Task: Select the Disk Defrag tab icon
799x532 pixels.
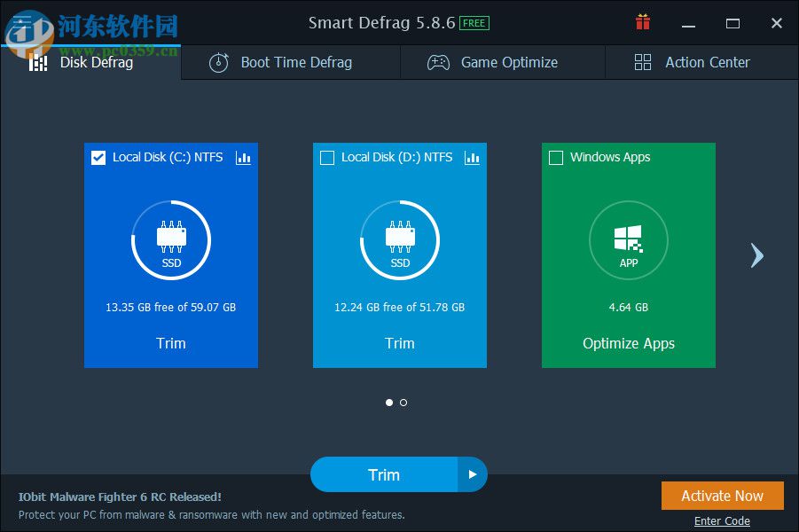Action: pos(39,61)
